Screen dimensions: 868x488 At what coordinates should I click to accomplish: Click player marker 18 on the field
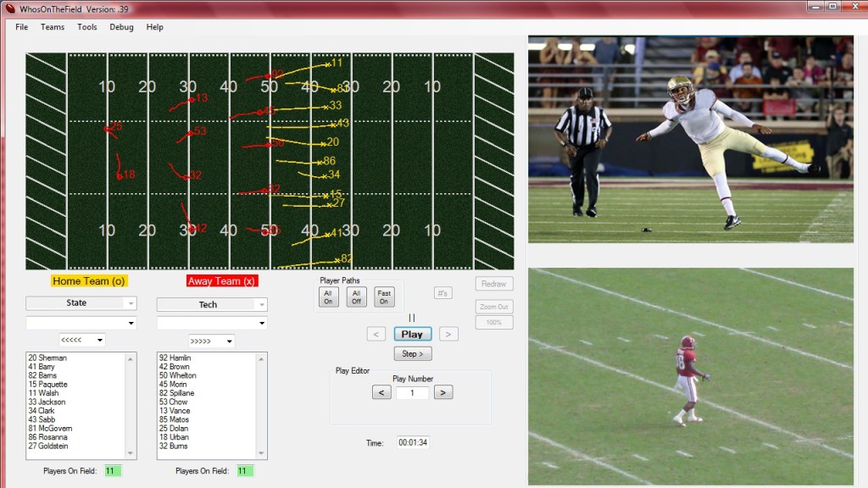point(121,175)
